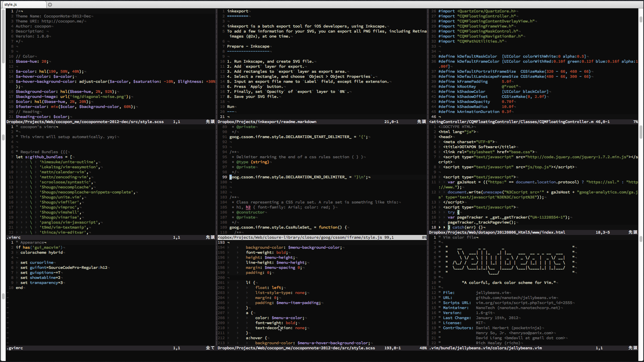
Task: Click the 'Henry So, Jr. <henryso@panix.com>' line
Action: [x=515, y=333]
